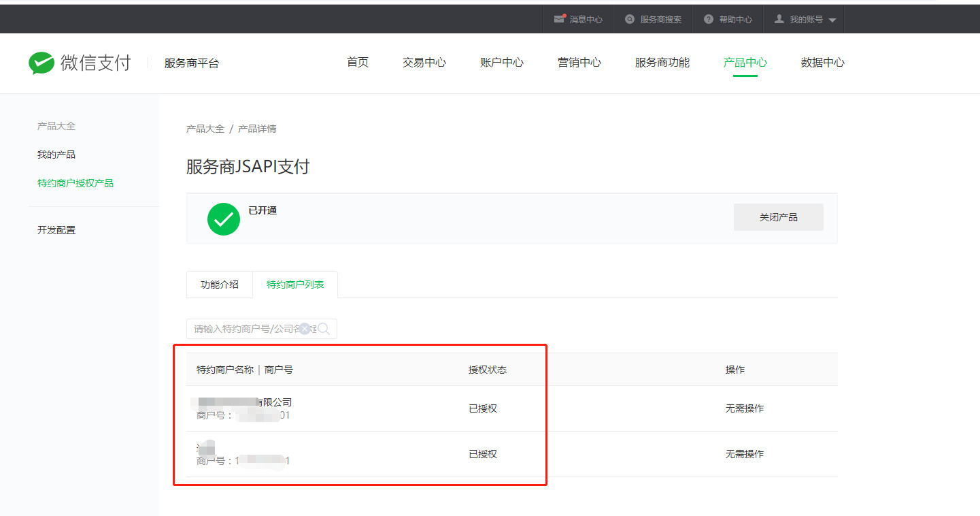Click the 服务商JSAPI支付 page title
Image resolution: width=980 pixels, height=516 pixels.
click(248, 166)
